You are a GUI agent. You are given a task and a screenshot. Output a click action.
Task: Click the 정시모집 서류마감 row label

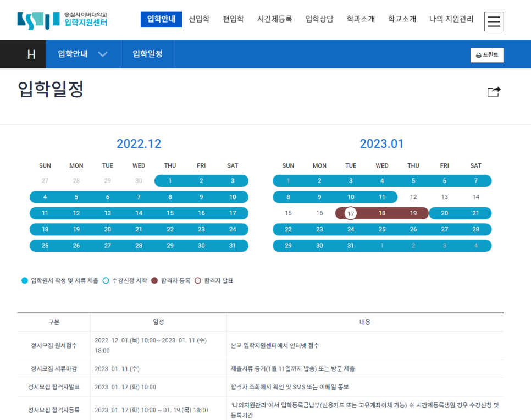[x=54, y=368]
